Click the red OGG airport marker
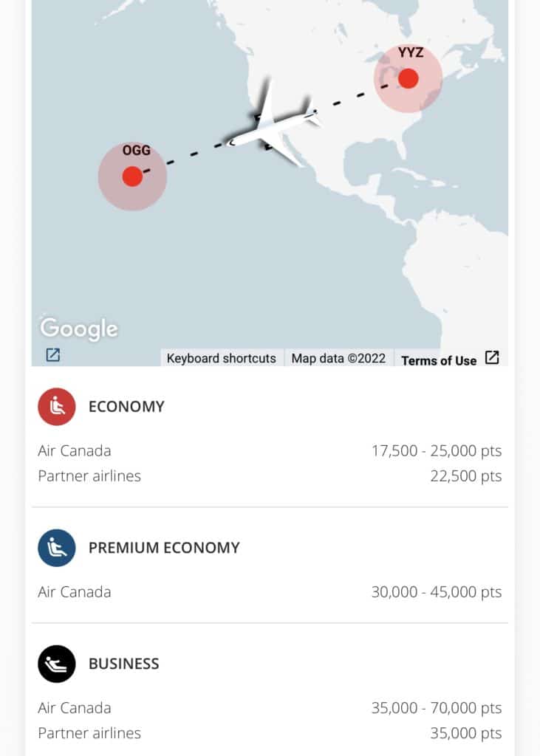Viewport: 540px width, 756px height. click(x=132, y=176)
